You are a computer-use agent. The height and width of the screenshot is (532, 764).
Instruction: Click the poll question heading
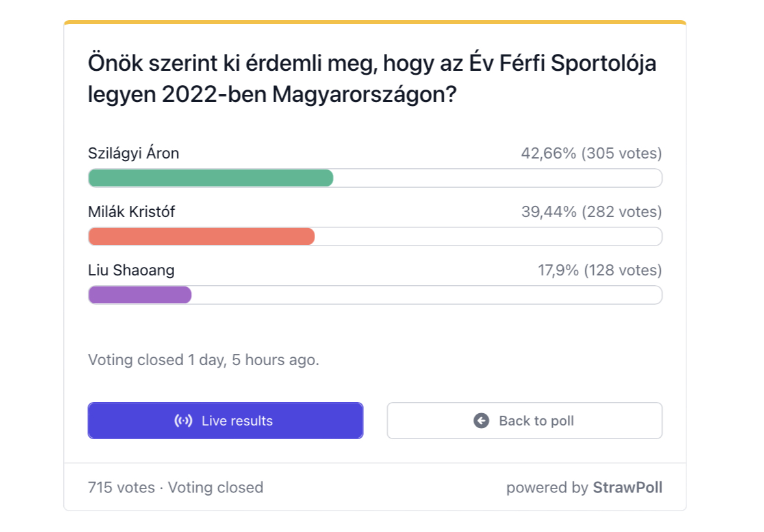pyautogui.click(x=372, y=79)
